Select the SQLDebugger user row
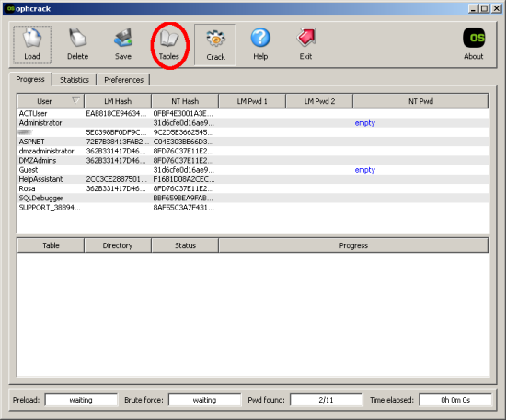This screenshot has height=420, width=506. [x=253, y=198]
